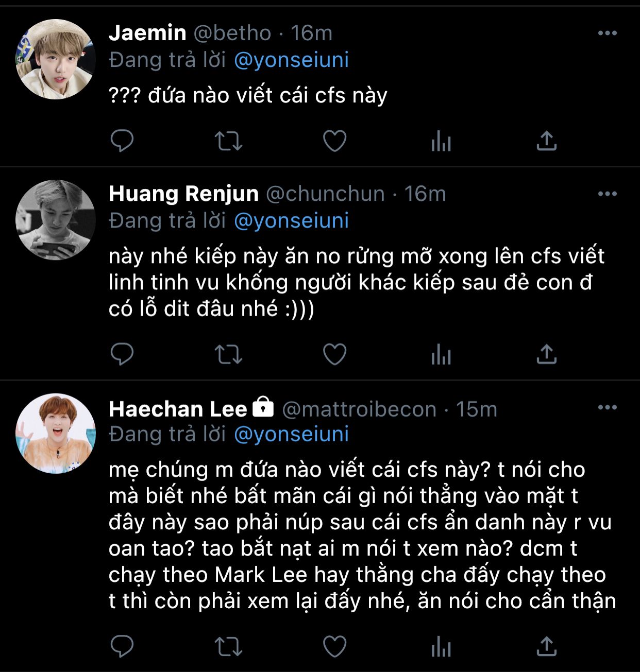The height and width of the screenshot is (672, 640).
Task: Open more options on Haechan Lee's tweet
Action: click(x=607, y=408)
